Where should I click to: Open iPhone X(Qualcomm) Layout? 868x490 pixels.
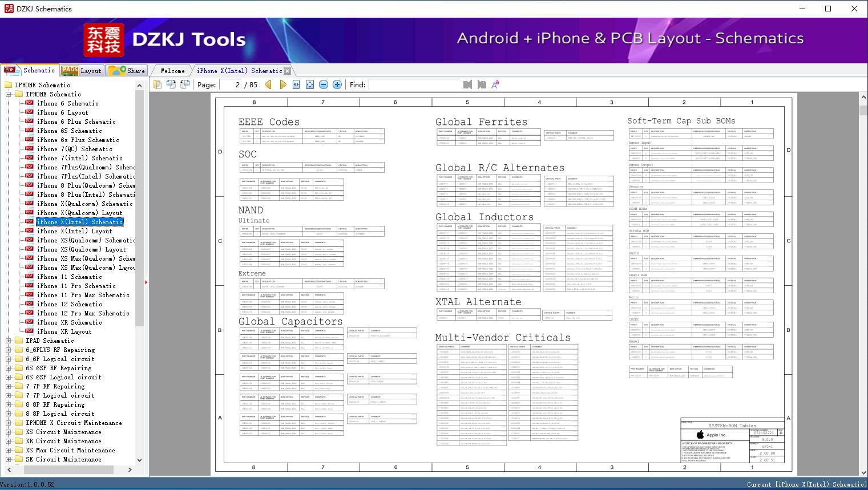click(x=80, y=213)
